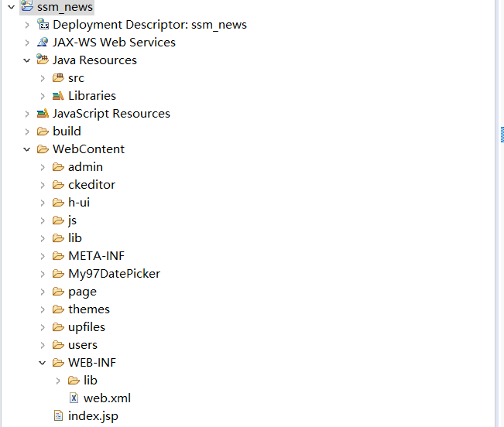This screenshot has width=504, height=427.
Task: Expand the build folder arrow
Action: 27,132
